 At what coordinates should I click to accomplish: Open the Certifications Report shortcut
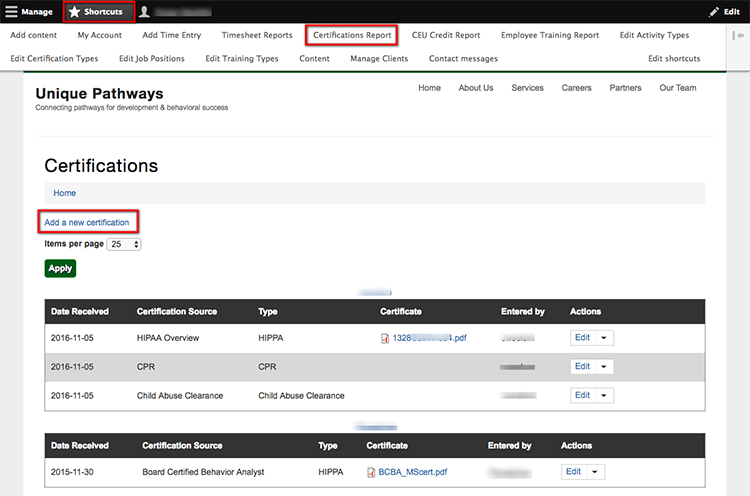pos(351,35)
